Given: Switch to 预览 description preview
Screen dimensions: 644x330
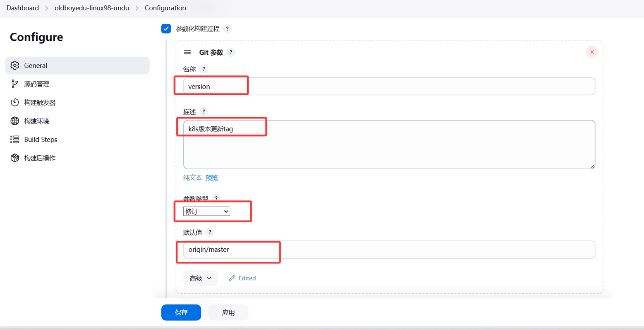Looking at the screenshot, I should click(212, 178).
